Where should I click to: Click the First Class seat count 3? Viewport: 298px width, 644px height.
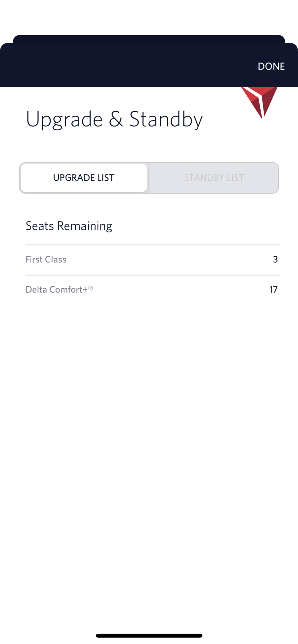(275, 260)
